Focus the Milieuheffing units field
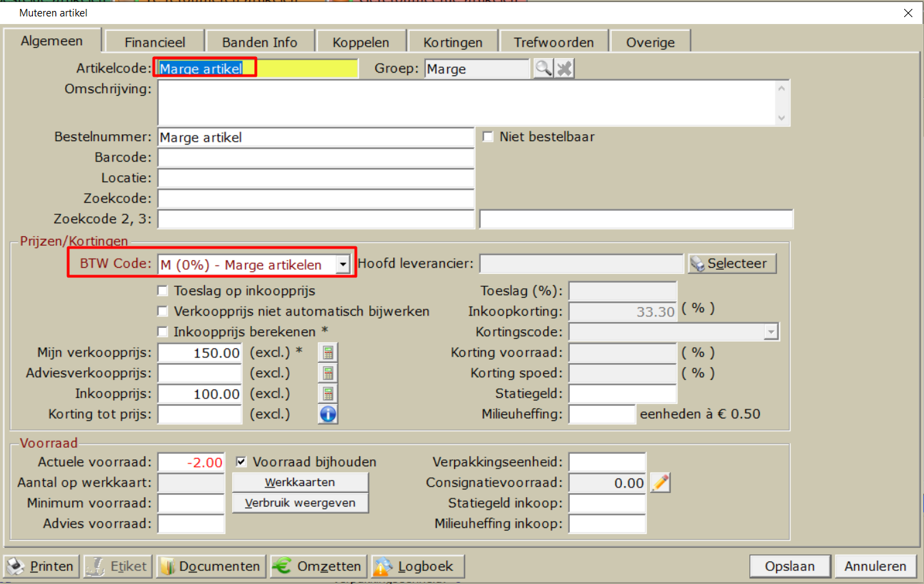The height and width of the screenshot is (584, 924). coord(602,414)
